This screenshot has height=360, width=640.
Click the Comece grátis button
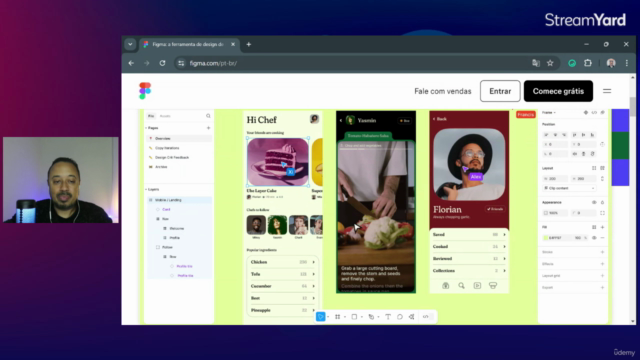558,91
